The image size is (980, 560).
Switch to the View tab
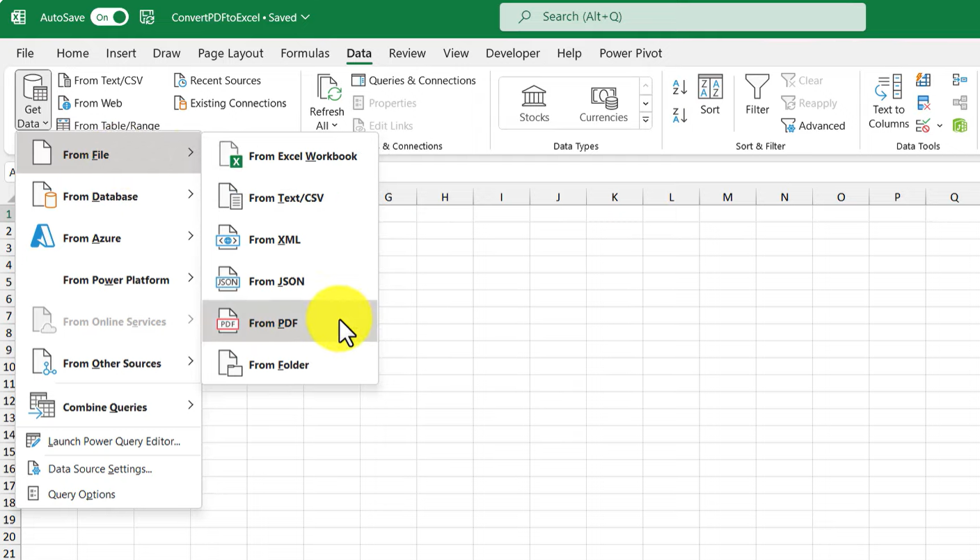[456, 53]
